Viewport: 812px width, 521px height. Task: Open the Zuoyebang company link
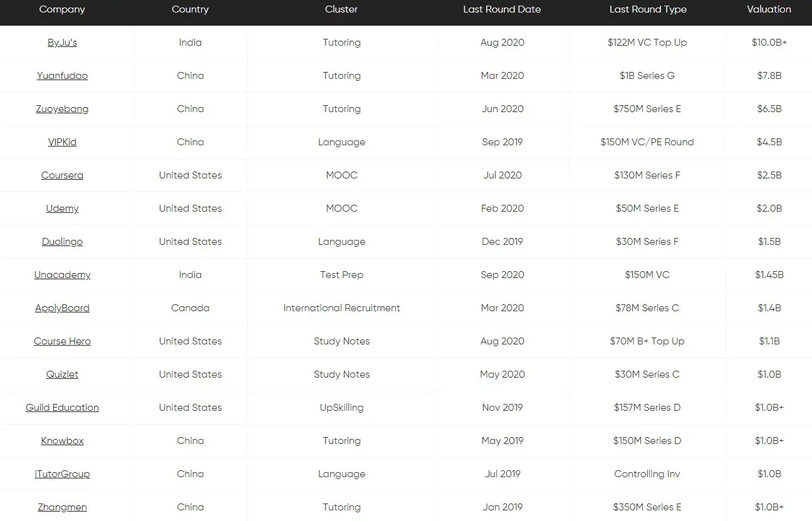coord(62,109)
